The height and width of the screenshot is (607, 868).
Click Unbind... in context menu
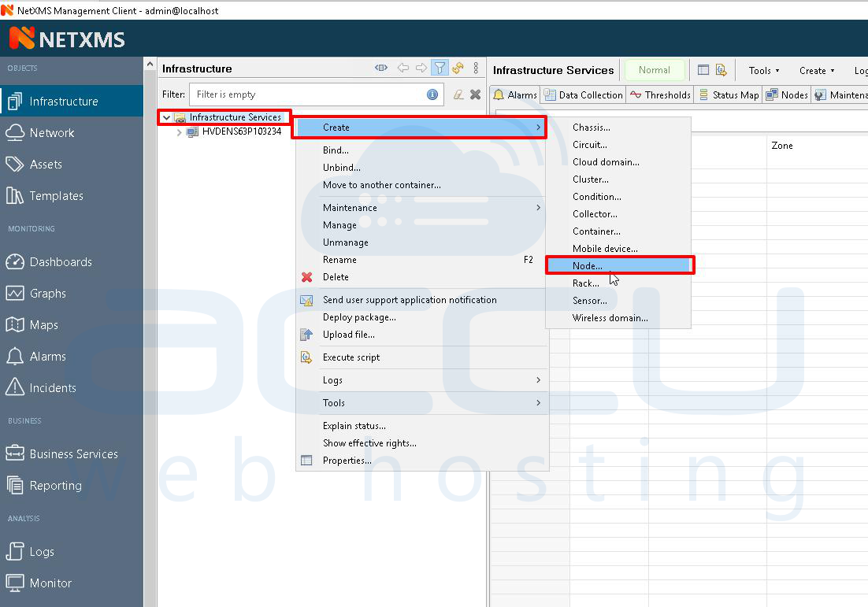422,168
